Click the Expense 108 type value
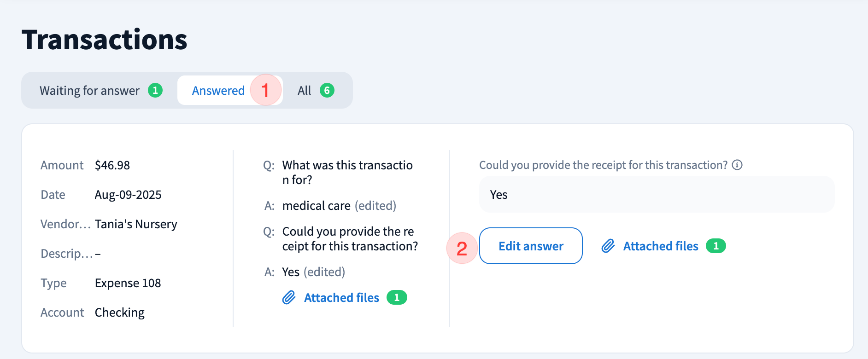The image size is (868, 359). [128, 283]
